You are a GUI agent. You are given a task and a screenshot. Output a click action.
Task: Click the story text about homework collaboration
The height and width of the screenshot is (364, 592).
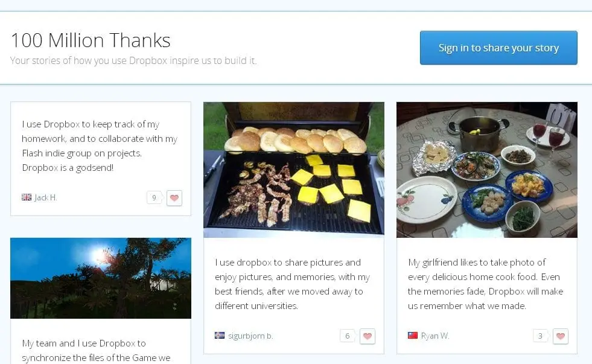(100, 145)
